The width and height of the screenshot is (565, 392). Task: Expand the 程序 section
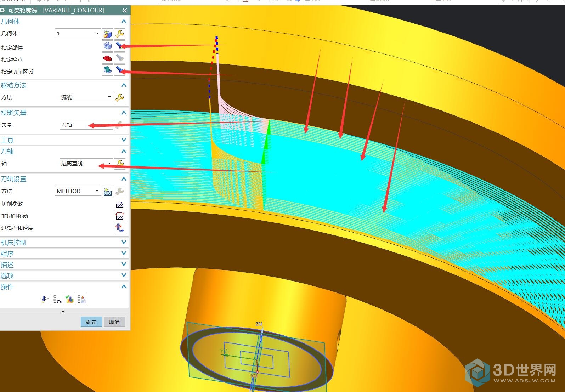click(x=124, y=253)
